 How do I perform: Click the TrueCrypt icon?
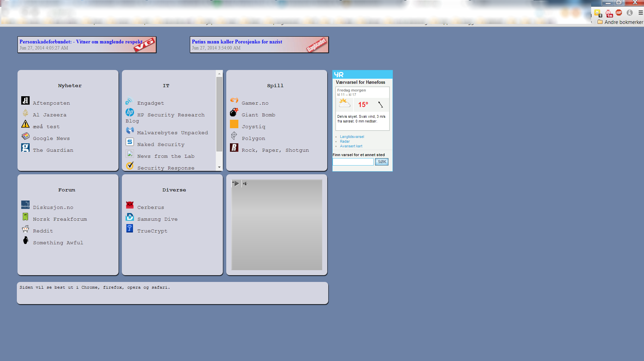click(x=130, y=228)
